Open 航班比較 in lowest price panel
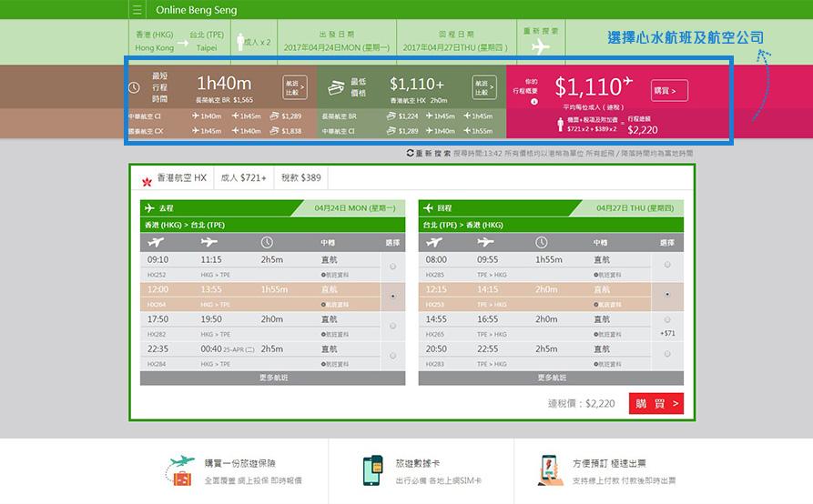The image size is (813, 504). pos(483,87)
